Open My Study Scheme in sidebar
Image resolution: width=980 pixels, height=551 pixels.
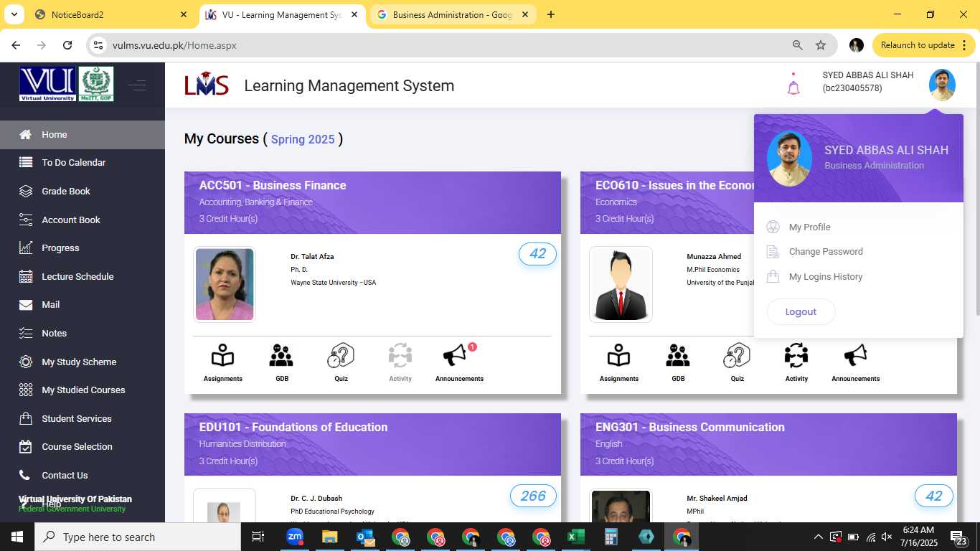click(x=83, y=362)
